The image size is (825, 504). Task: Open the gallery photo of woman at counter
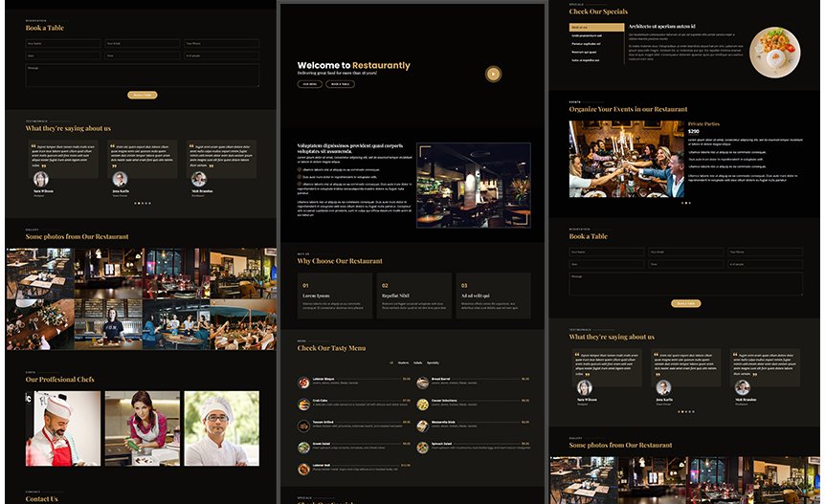(x=108, y=324)
